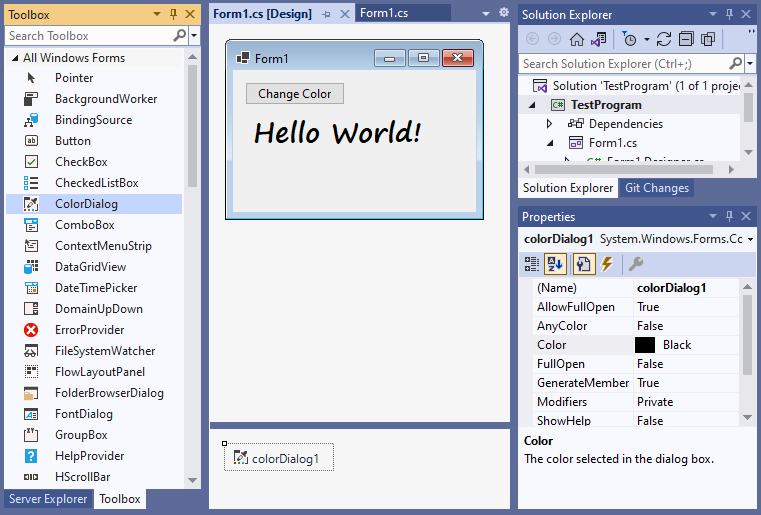This screenshot has width=761, height=515.
Task: Toggle Alphabetical sort in Properties
Action: [555, 264]
